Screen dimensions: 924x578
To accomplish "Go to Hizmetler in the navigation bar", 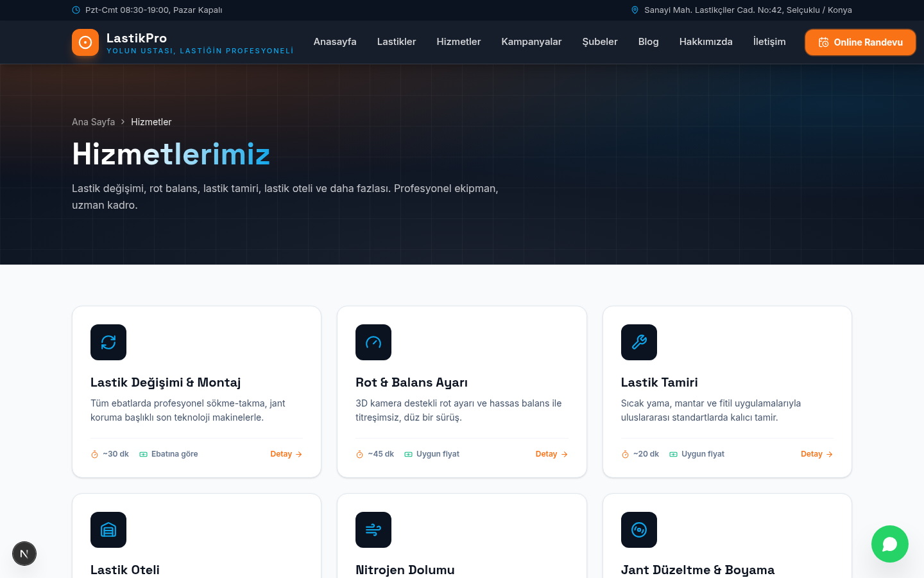I will tap(459, 42).
